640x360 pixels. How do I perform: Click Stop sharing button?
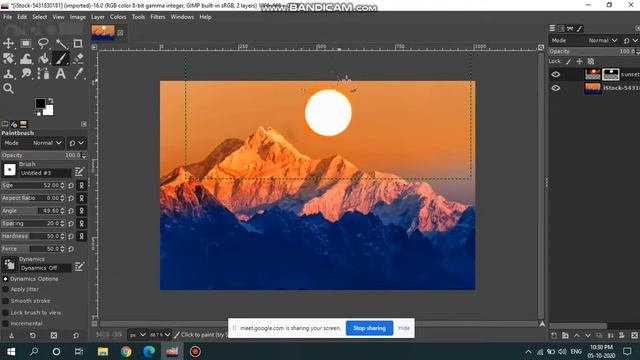pos(369,328)
